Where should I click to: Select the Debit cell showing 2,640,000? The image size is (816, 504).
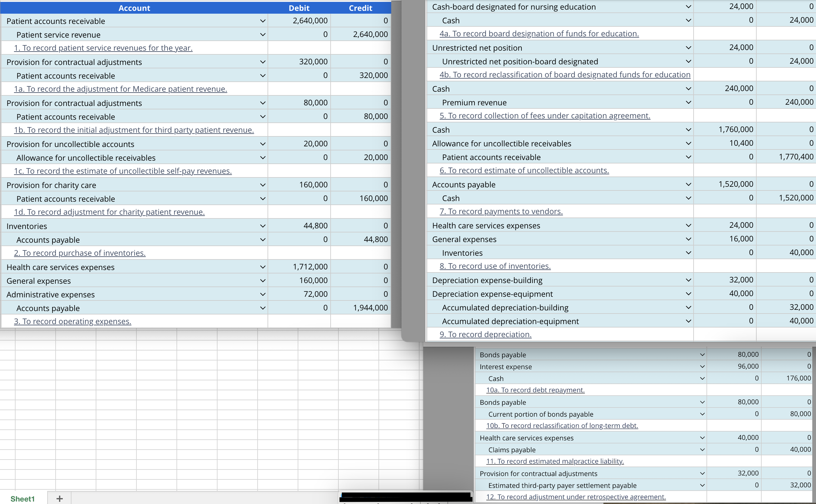(x=299, y=21)
